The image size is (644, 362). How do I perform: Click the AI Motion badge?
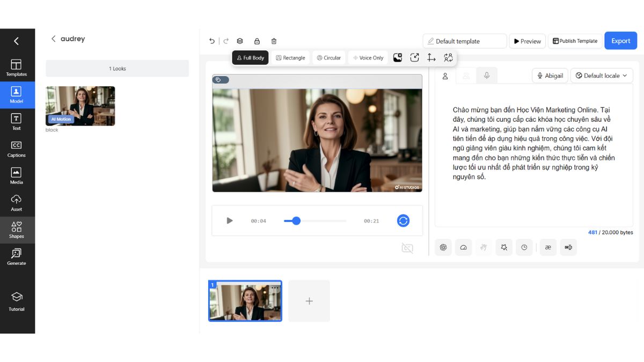point(61,119)
